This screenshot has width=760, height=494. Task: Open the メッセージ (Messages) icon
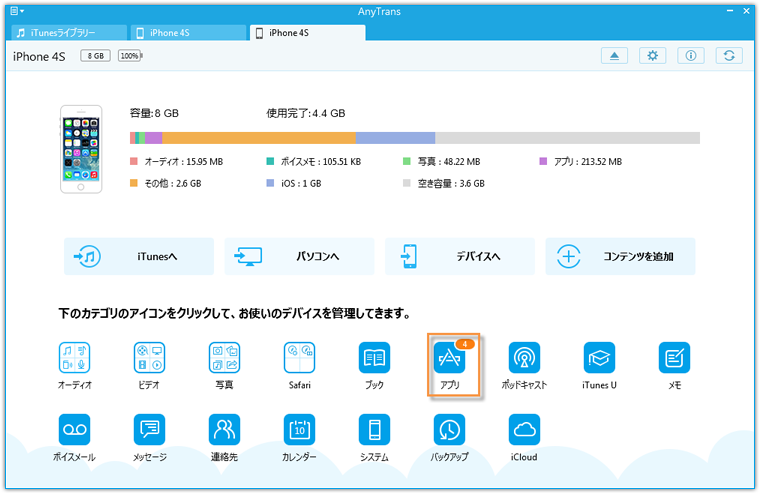click(149, 430)
